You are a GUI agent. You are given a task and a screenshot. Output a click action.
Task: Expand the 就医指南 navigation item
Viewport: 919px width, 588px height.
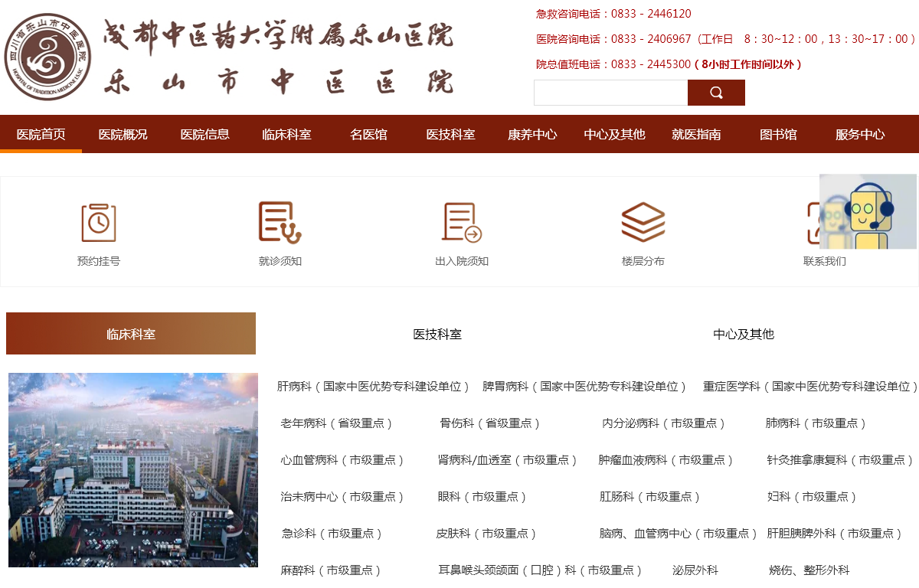coord(696,135)
